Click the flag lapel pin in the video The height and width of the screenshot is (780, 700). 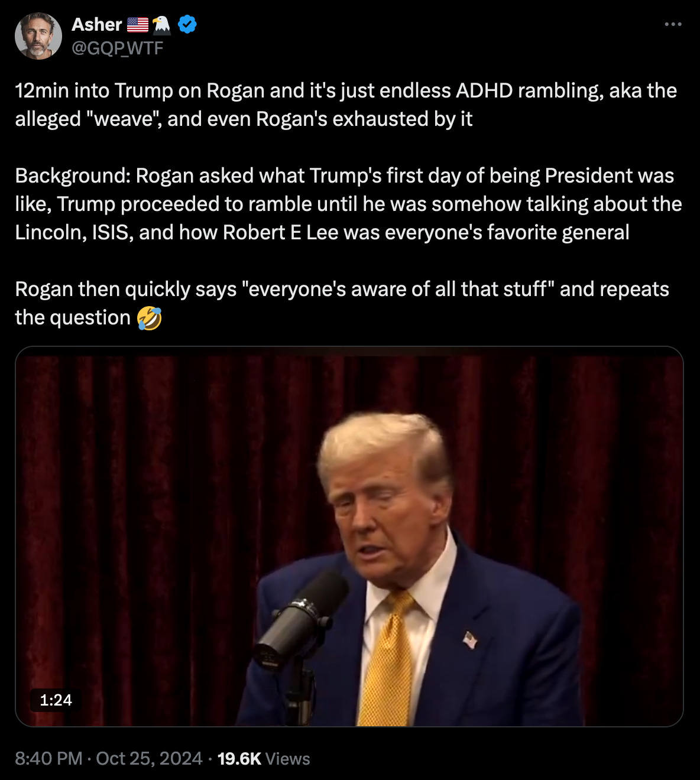click(470, 639)
